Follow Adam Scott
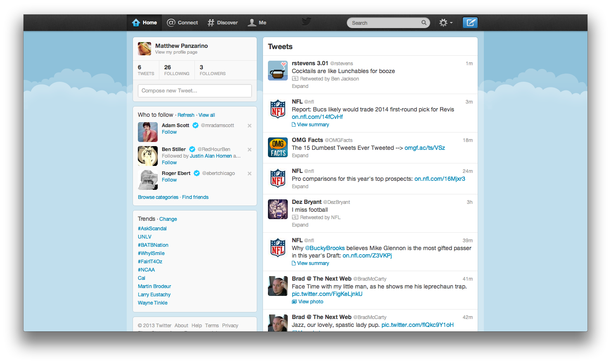 click(169, 132)
